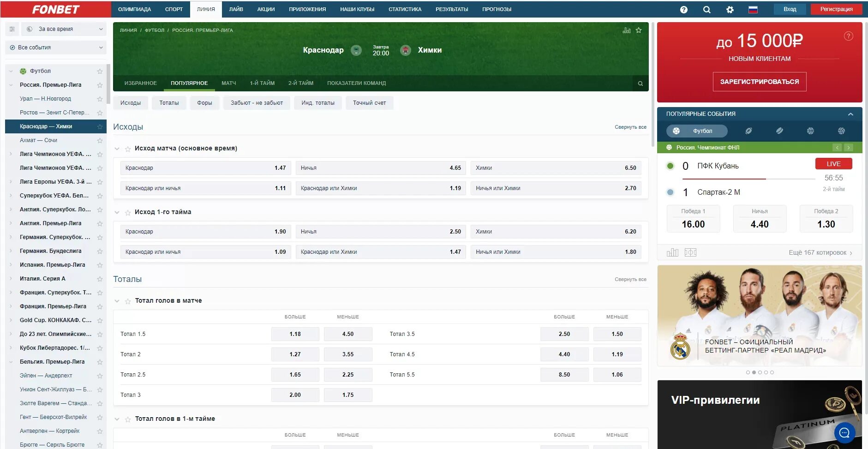The image size is (868, 449).
Task: Open the Все события dropdown
Action: [56, 48]
